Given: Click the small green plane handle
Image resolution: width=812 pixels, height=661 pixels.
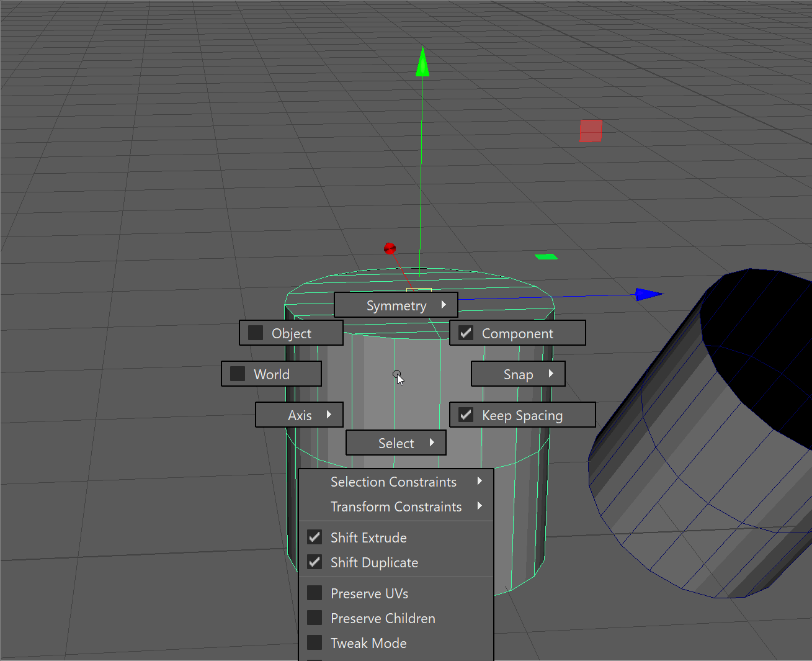Looking at the screenshot, I should click(x=546, y=256).
